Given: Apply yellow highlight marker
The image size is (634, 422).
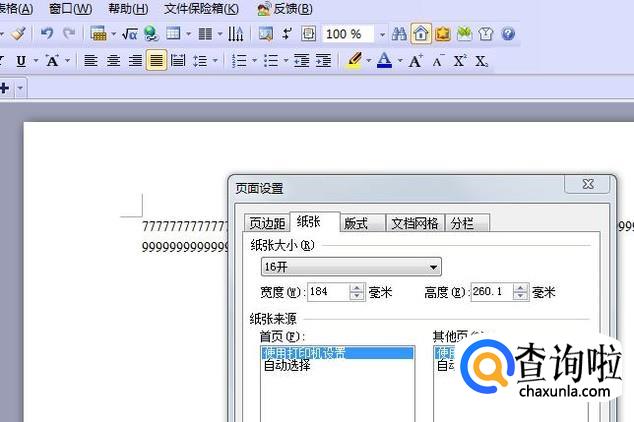Looking at the screenshot, I should click(355, 61).
